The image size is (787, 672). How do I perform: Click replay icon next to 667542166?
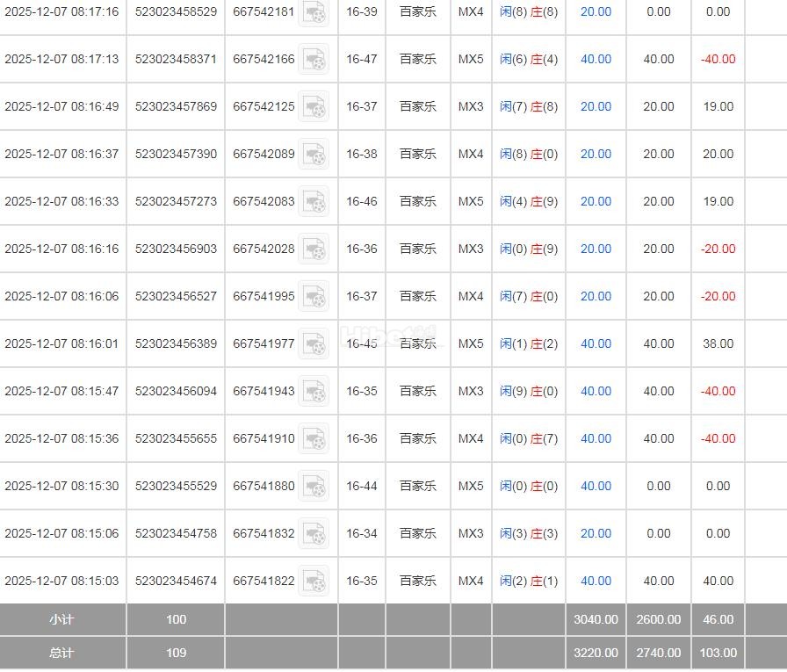tap(314, 59)
